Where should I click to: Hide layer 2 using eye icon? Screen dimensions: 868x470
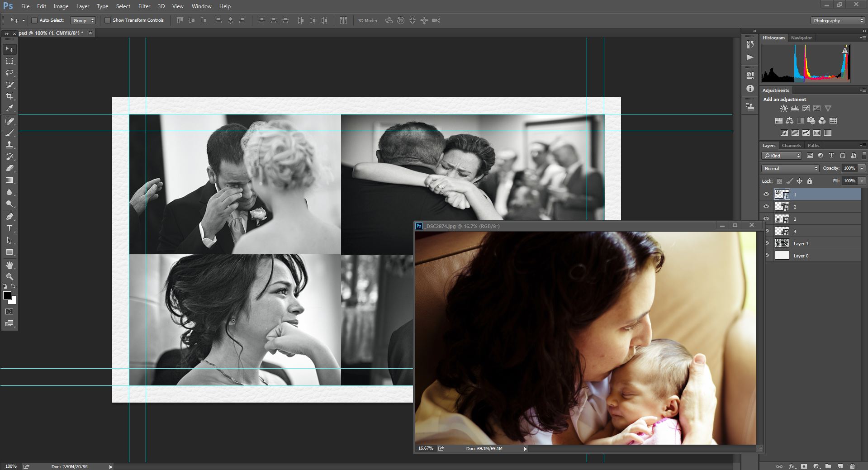tap(766, 207)
